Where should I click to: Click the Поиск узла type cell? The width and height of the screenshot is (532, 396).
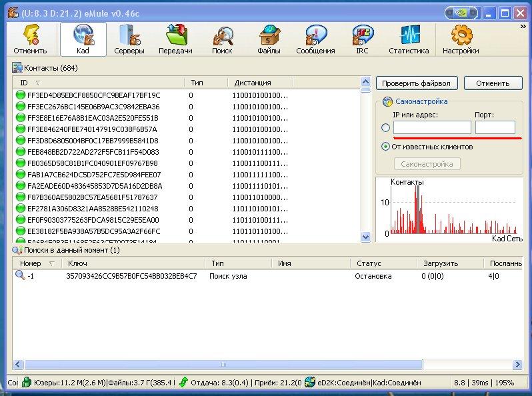[x=228, y=276]
